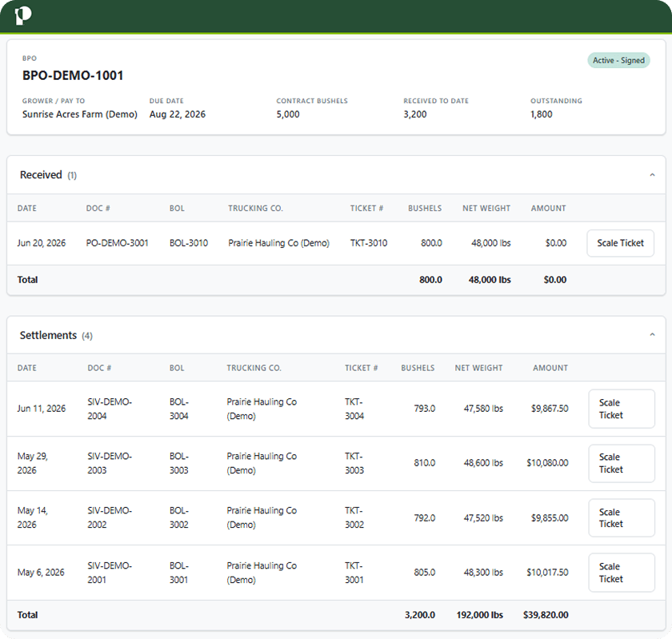Open Scale Ticket for SIV-DEMO-2002 row

[x=622, y=517]
